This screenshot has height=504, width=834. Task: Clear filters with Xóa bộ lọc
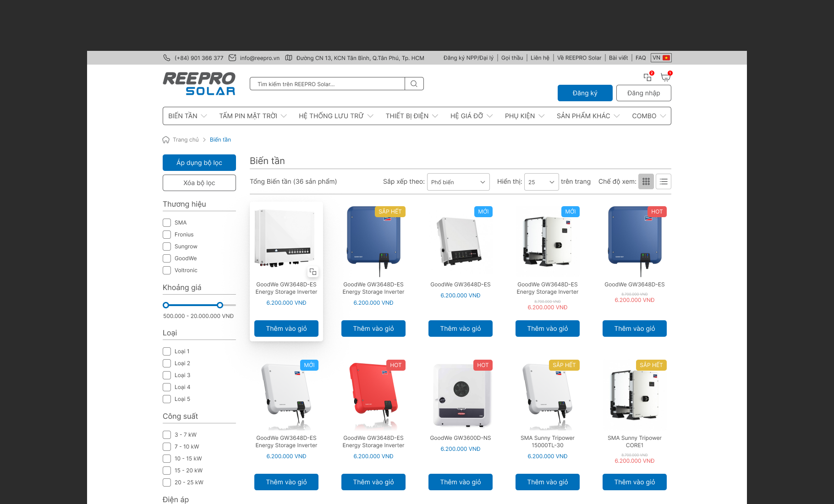pyautogui.click(x=199, y=183)
